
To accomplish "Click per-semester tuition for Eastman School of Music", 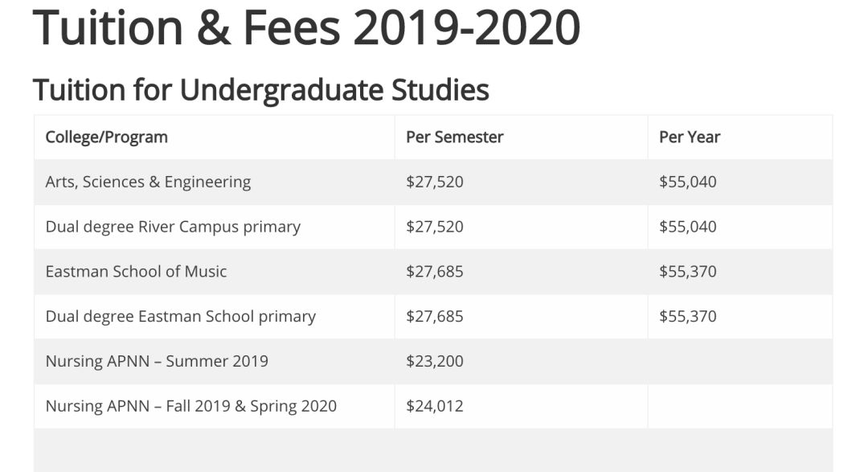I will click(x=434, y=272).
